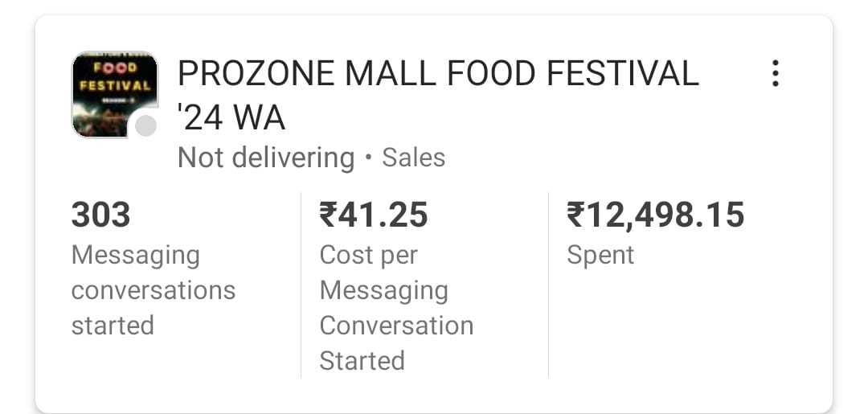Click the divider between 303 and ₹41.25 columns
The width and height of the screenshot is (868, 414).
pyautogui.click(x=301, y=284)
